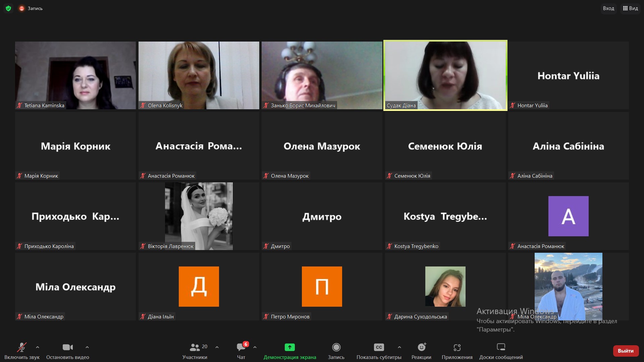This screenshot has height=362, width=644.
Task: Click the green encryption shield icon
Action: click(8, 8)
